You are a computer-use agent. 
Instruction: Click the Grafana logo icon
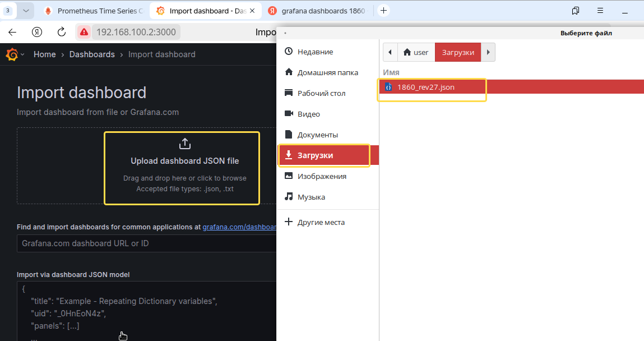pos(12,54)
